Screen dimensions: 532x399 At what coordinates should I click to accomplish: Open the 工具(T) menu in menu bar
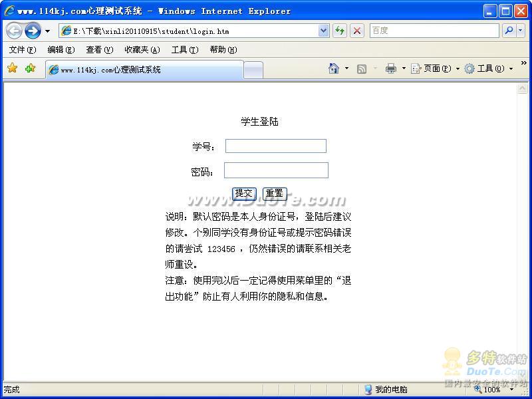pos(185,50)
